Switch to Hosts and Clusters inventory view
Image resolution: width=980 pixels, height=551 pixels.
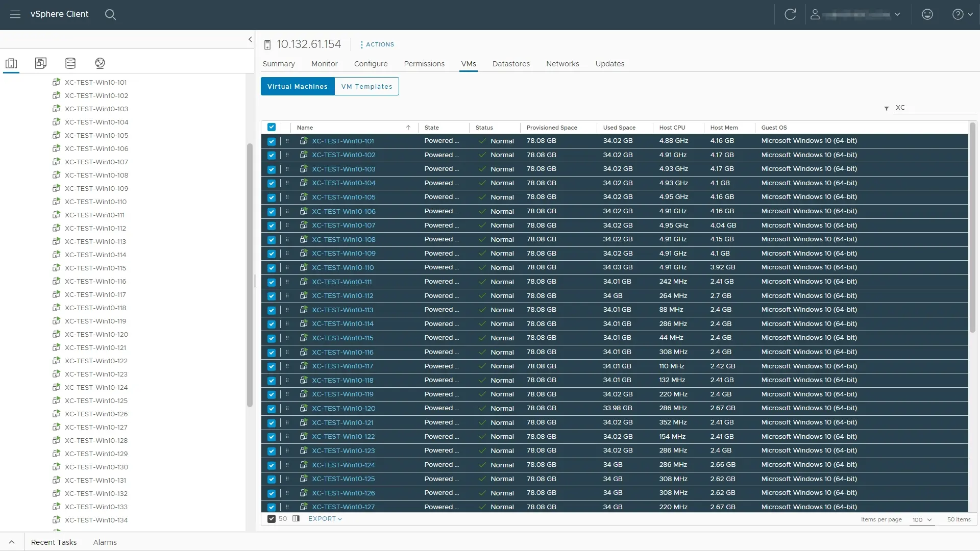[x=11, y=63]
